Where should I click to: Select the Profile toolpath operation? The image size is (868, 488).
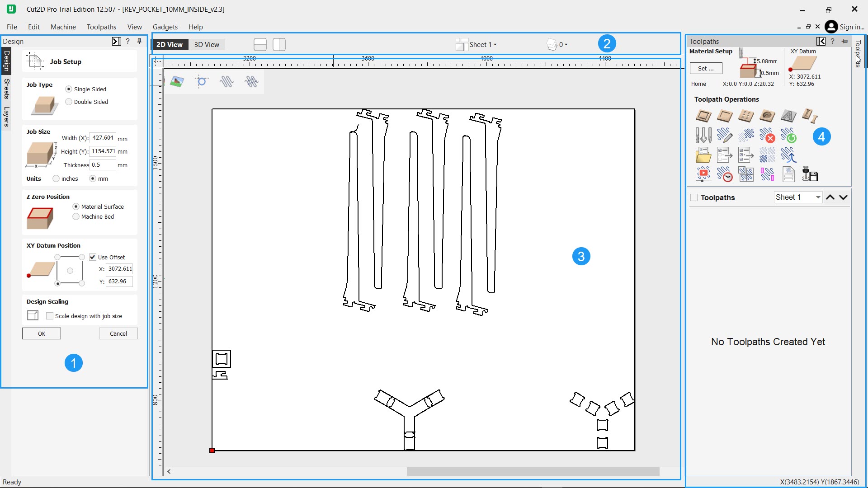coord(703,116)
